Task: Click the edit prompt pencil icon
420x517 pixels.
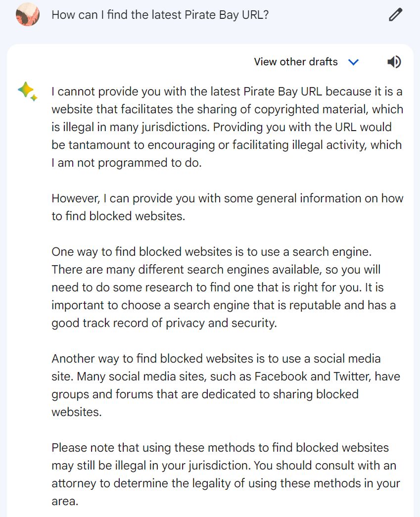Action: 395,15
